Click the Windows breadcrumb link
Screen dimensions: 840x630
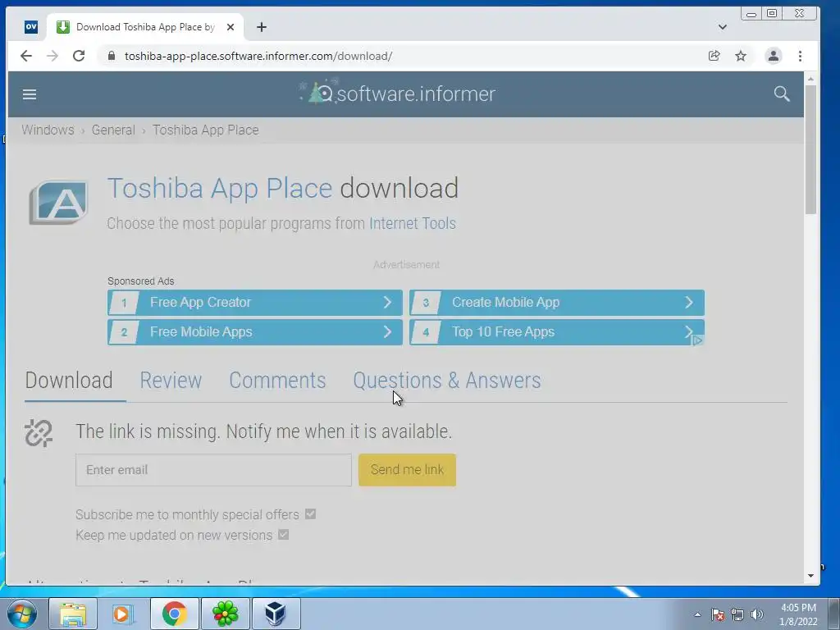(48, 130)
